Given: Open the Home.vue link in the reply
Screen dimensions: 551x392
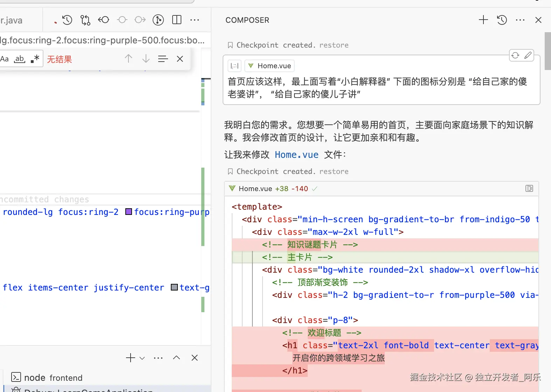Looking at the screenshot, I should pos(297,155).
